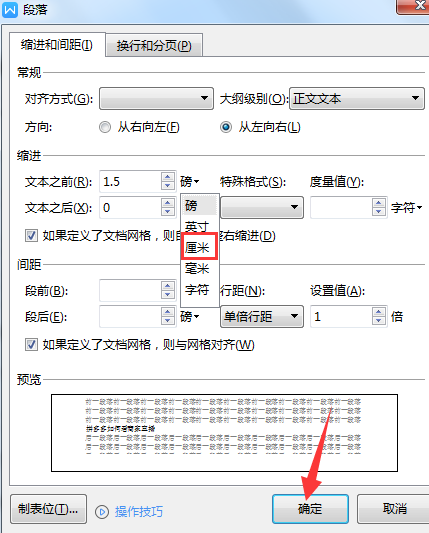Increase 文本之前 value with up spinner arrow

(x=168, y=177)
